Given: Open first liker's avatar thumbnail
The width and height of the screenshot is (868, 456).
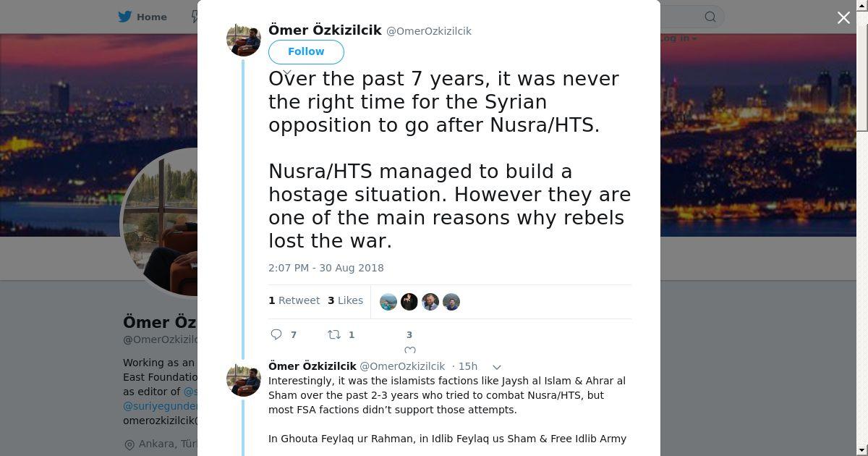Looking at the screenshot, I should click(x=388, y=302).
